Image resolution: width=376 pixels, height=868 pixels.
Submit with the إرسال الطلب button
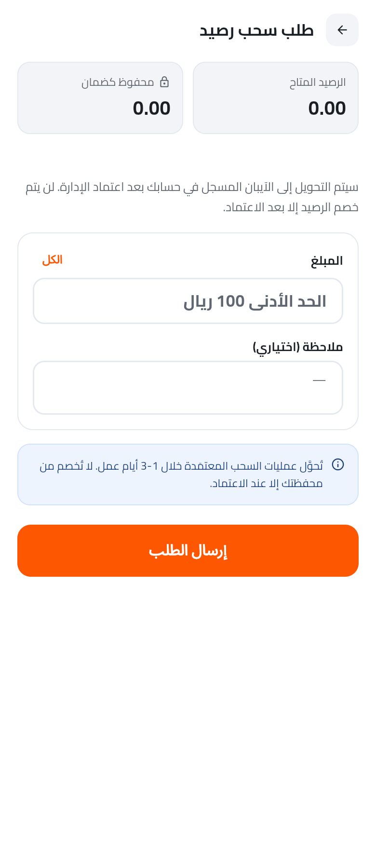tap(188, 551)
